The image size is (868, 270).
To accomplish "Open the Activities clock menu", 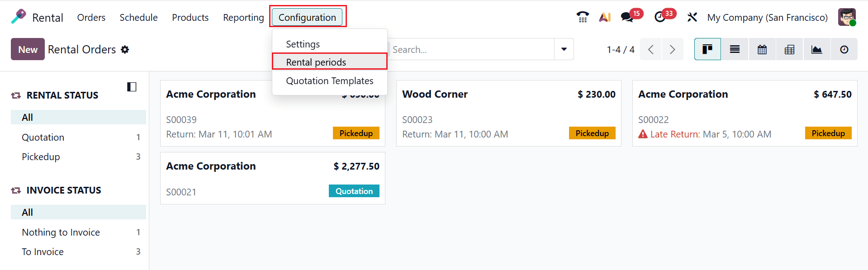I will pos(659,17).
